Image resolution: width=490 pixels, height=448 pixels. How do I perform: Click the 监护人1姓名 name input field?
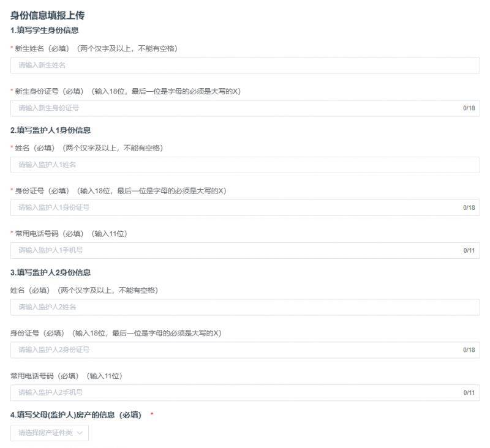(245, 165)
